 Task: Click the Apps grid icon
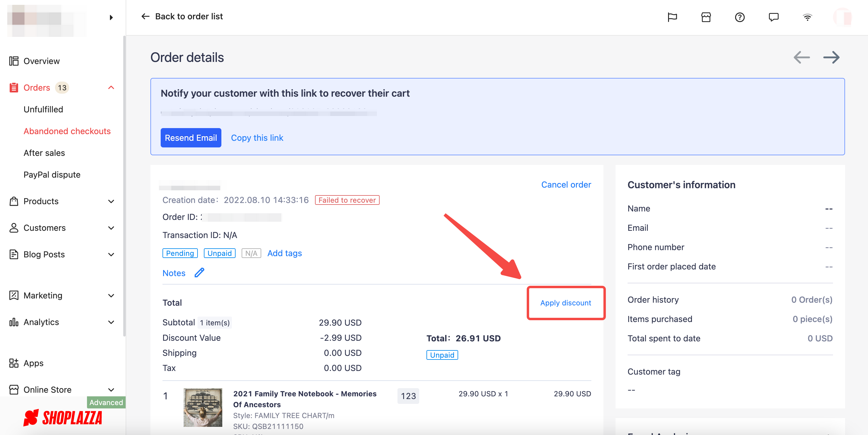point(14,363)
